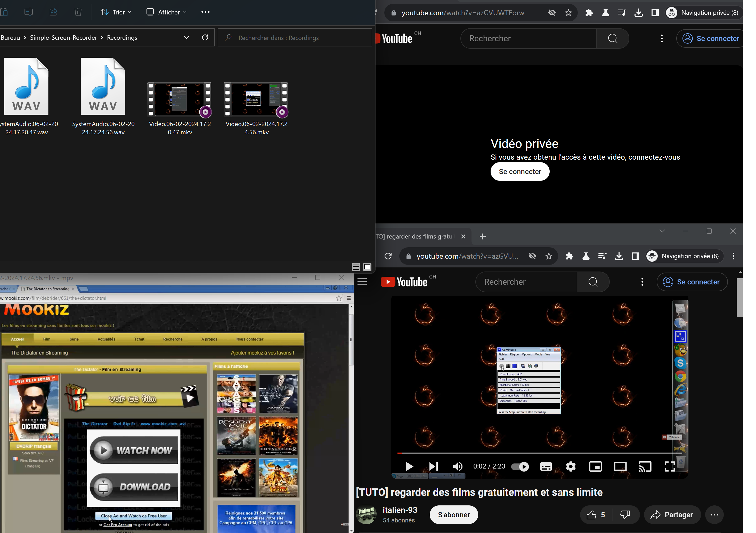756x533 pixels.
Task: Show downloads in the Vidéo privée Chrome window
Action: point(638,13)
